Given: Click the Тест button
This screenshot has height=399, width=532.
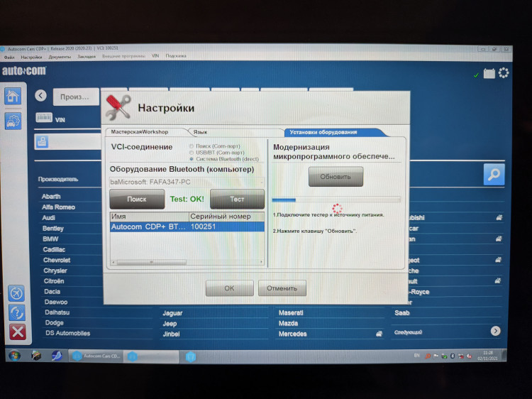Looking at the screenshot, I should [237, 199].
